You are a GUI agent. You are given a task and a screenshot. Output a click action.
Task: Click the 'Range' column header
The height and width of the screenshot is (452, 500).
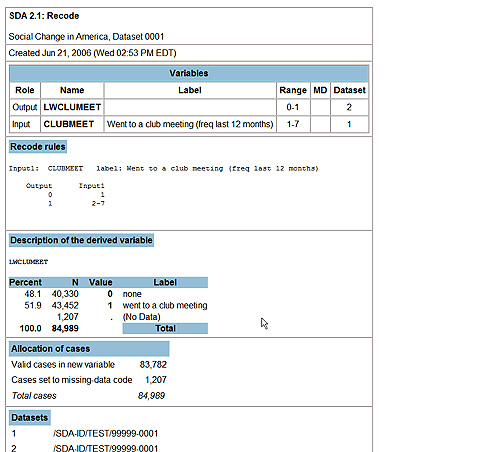[x=293, y=90]
